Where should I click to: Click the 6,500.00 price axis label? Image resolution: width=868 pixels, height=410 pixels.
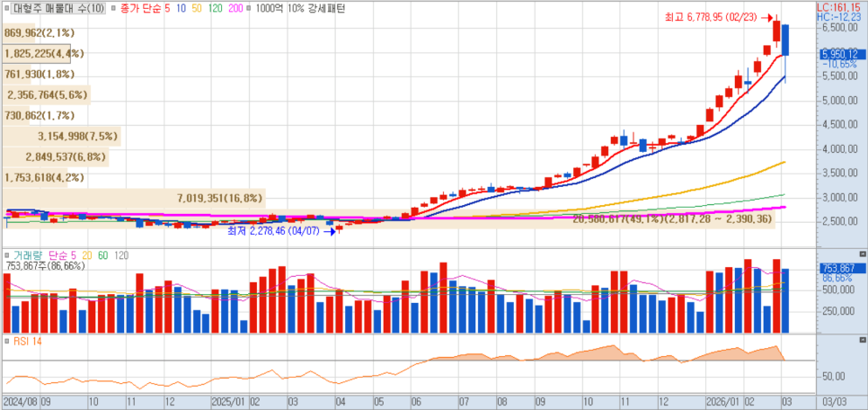838,27
